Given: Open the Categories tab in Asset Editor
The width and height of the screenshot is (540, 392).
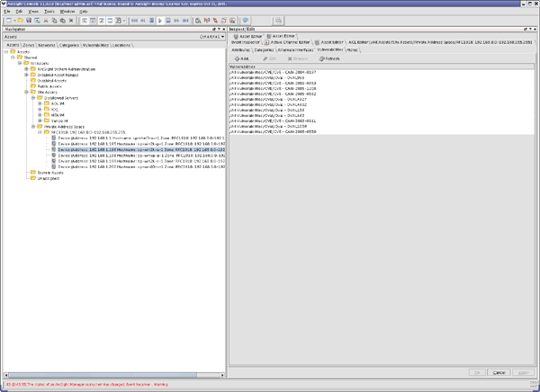Looking at the screenshot, I should tap(264, 49).
